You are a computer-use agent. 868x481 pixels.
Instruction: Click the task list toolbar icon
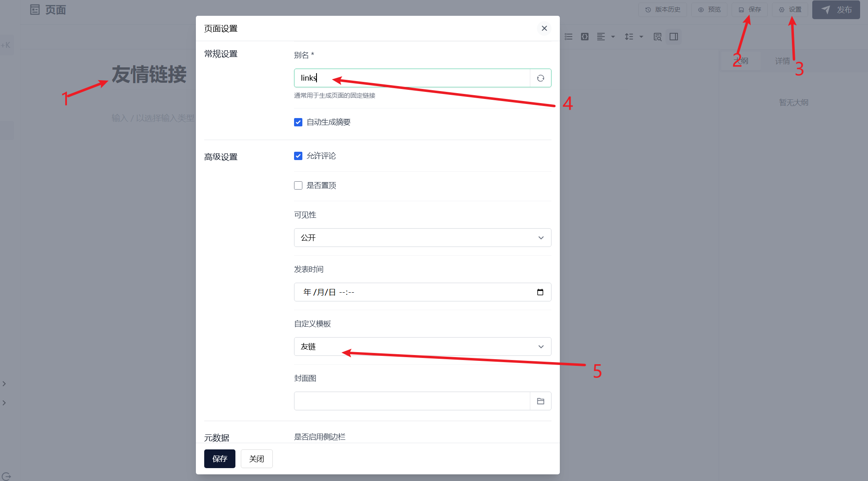pyautogui.click(x=569, y=37)
